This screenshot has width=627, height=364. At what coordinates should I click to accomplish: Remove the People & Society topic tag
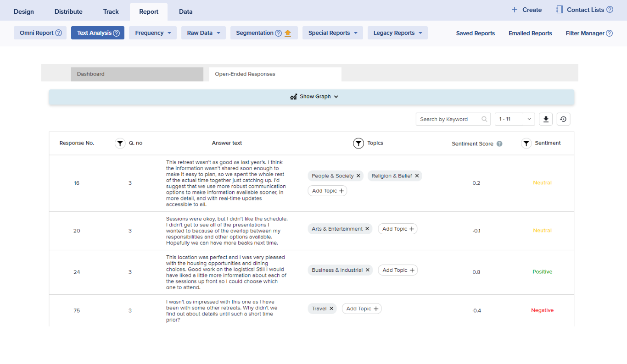click(x=358, y=176)
